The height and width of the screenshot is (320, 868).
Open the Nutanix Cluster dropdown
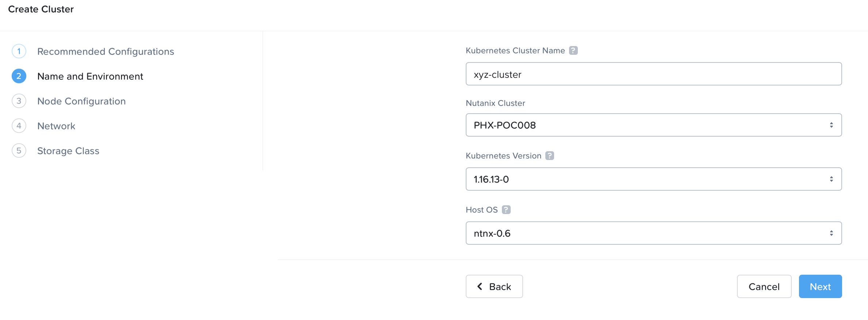(653, 125)
